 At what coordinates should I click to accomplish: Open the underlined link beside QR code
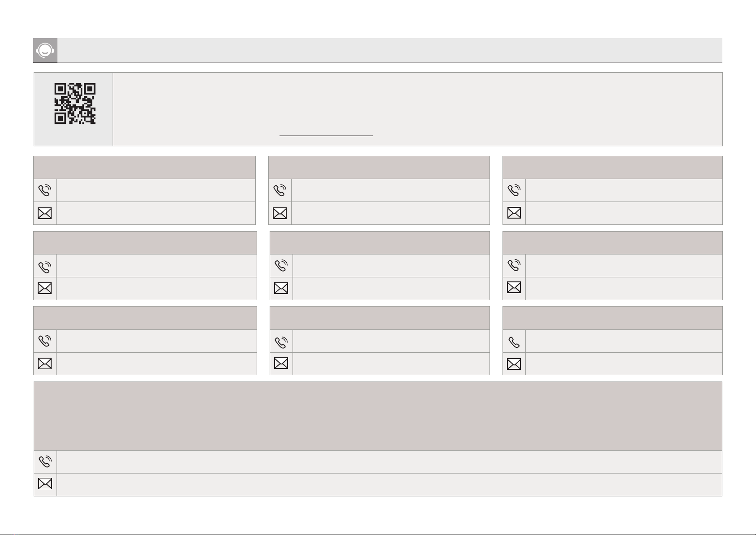[x=326, y=134]
